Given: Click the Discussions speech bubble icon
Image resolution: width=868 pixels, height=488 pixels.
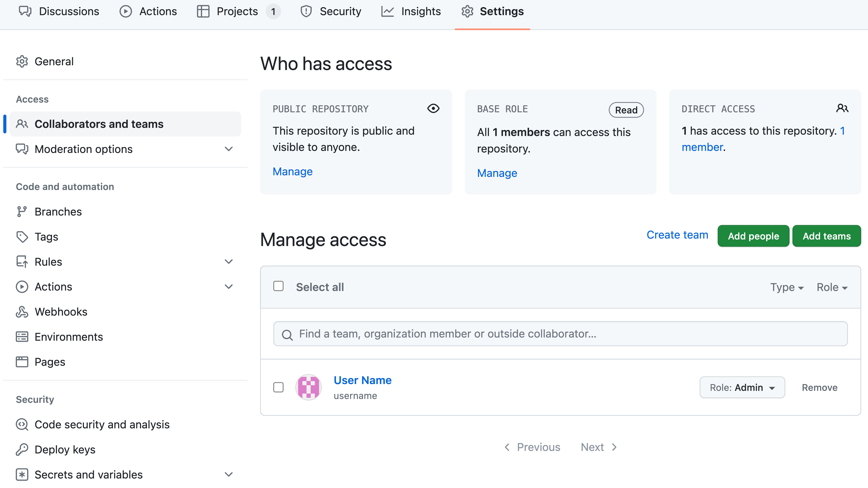Looking at the screenshot, I should point(25,11).
